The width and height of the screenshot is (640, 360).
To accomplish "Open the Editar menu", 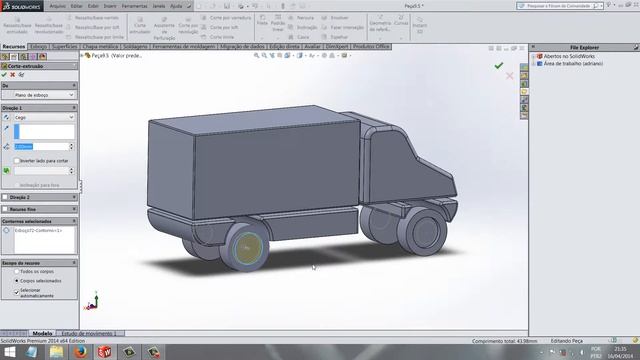I will click(x=76, y=6).
